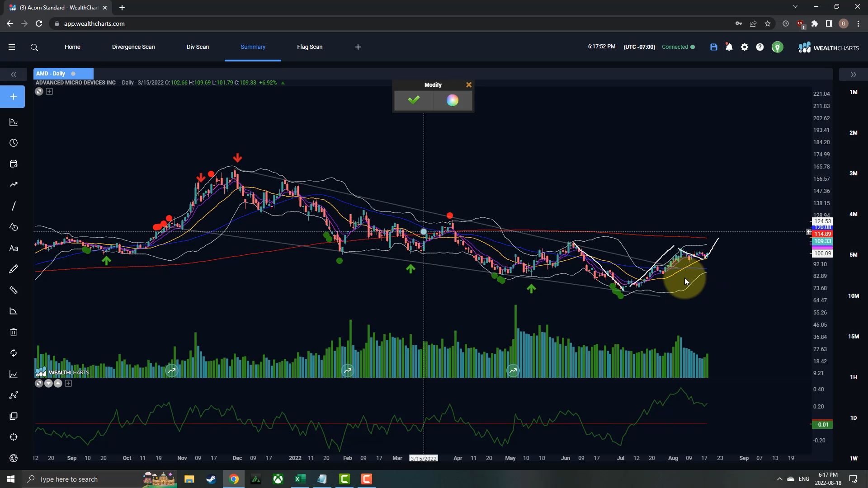Expand main chart pane with plus box
The height and width of the screenshot is (488, 868).
point(49,91)
